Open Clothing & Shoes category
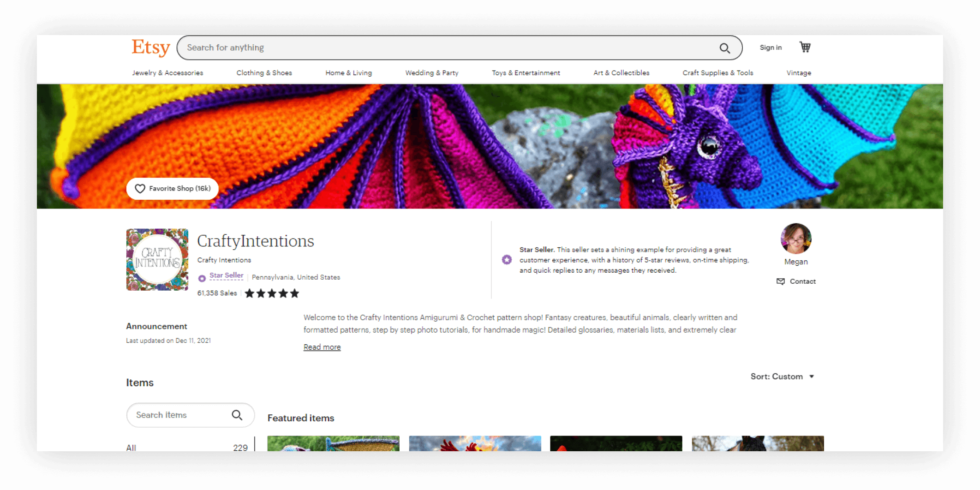The image size is (980, 490). [264, 73]
